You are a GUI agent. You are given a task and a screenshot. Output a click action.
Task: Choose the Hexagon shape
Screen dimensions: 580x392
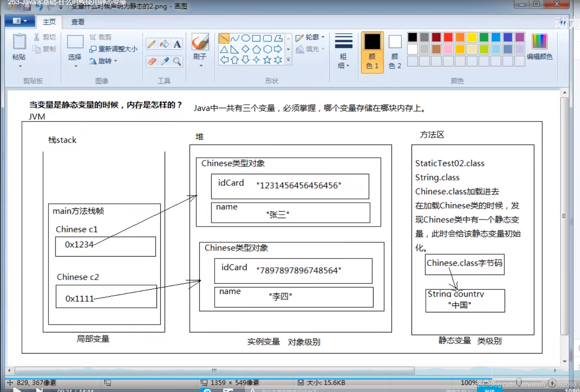click(x=267, y=49)
